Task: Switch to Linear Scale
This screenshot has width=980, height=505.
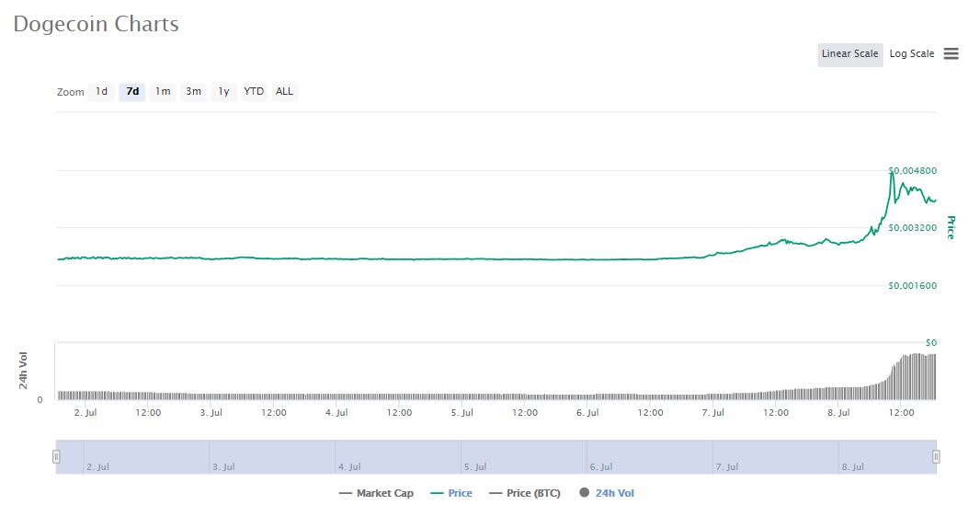Action: (x=850, y=54)
